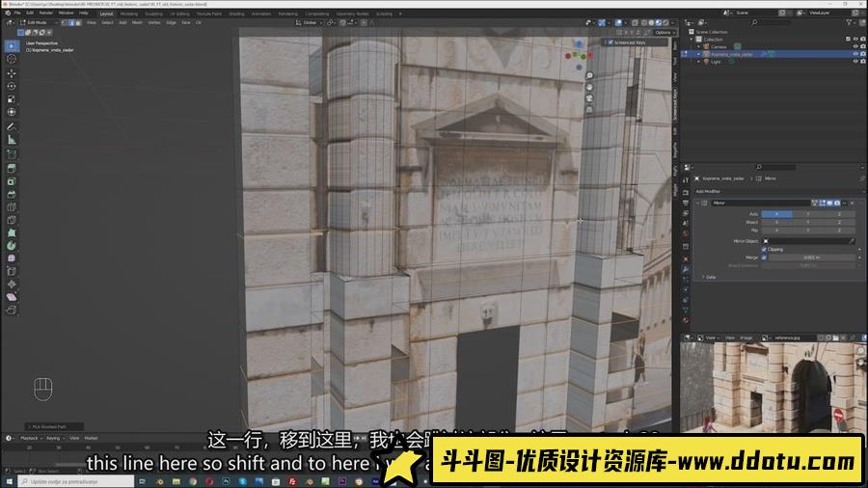The width and height of the screenshot is (868, 488).
Task: Open the Material properties tab icon
Action: (686, 320)
